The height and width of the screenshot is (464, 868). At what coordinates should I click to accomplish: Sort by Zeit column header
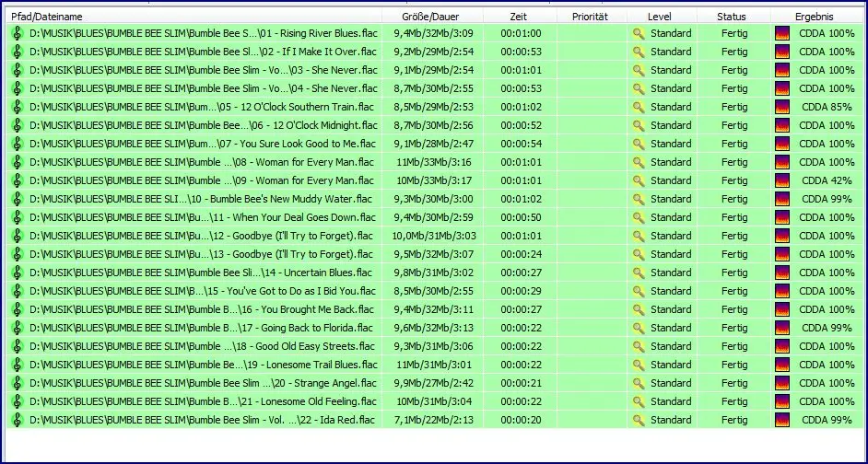click(x=520, y=17)
